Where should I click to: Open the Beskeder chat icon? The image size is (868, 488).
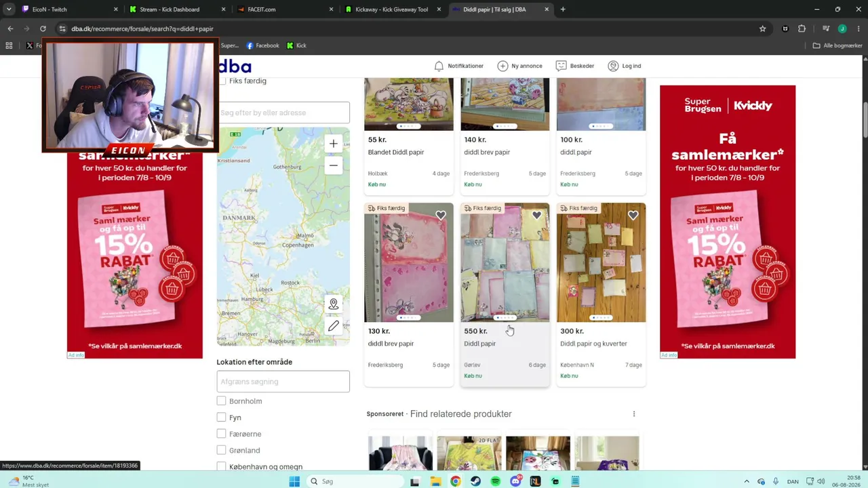pos(561,66)
